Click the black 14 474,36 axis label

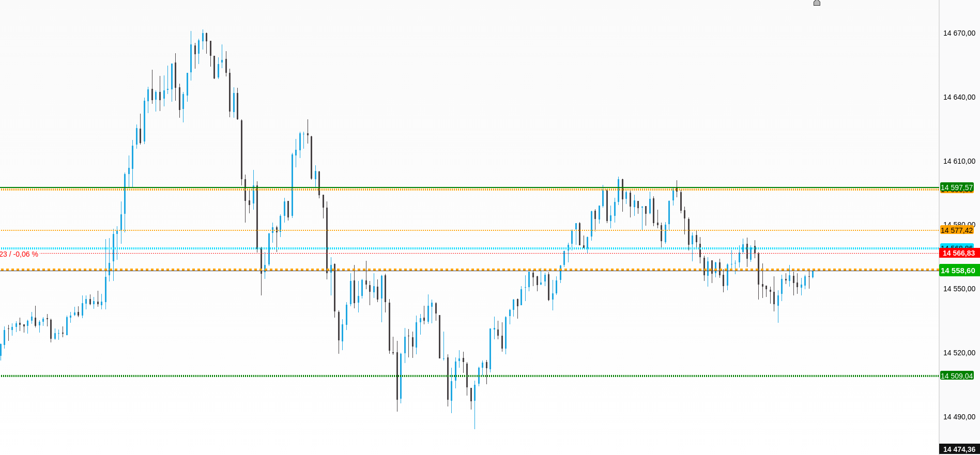point(959,449)
